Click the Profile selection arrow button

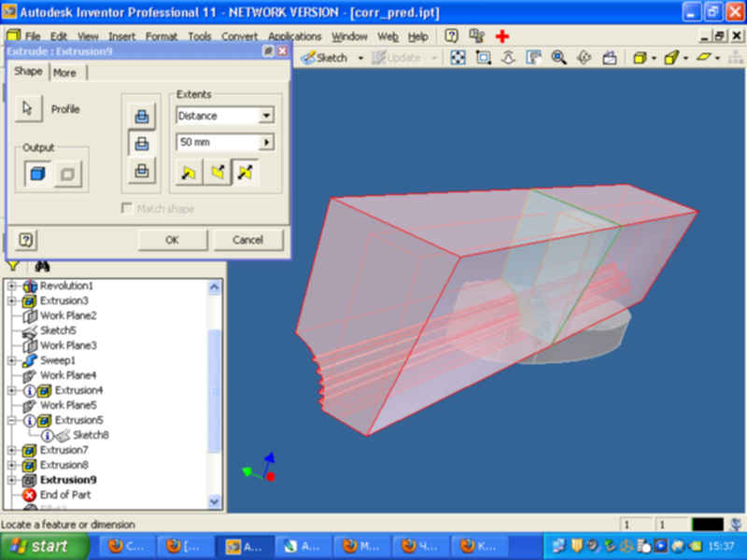(28, 109)
